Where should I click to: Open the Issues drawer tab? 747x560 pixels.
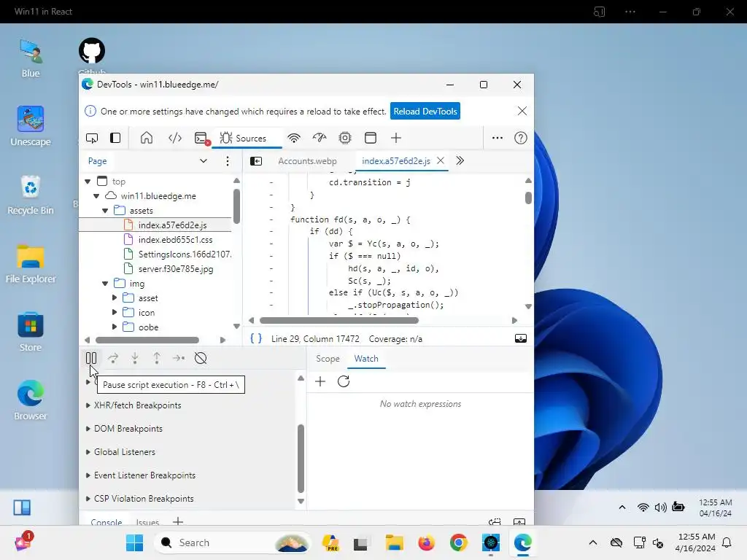coord(147,521)
